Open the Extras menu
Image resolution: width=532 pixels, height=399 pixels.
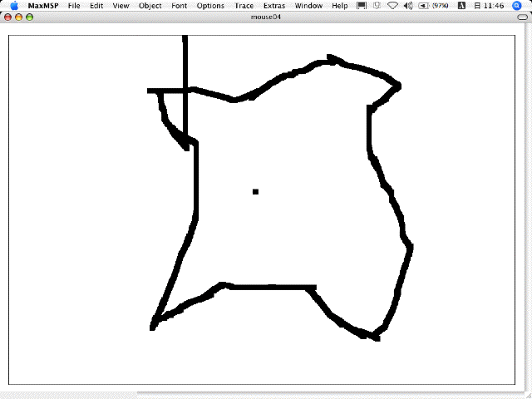coord(274,6)
